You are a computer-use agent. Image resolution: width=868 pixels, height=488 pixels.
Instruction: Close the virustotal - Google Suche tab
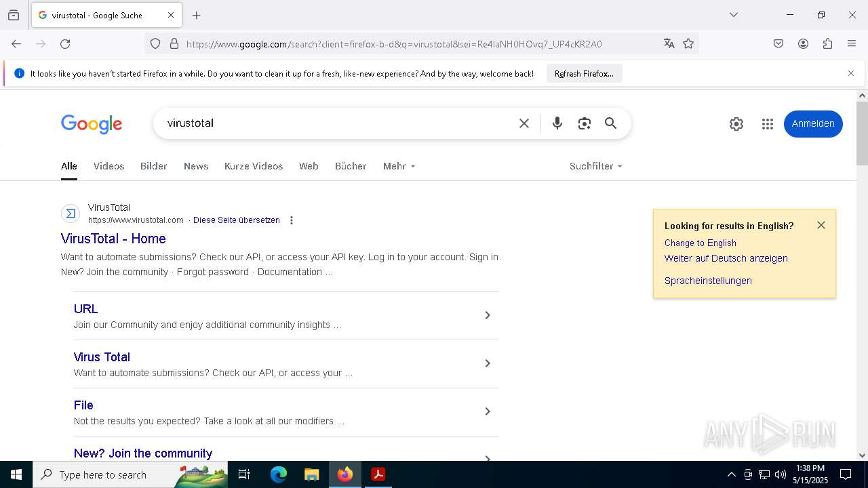click(171, 15)
